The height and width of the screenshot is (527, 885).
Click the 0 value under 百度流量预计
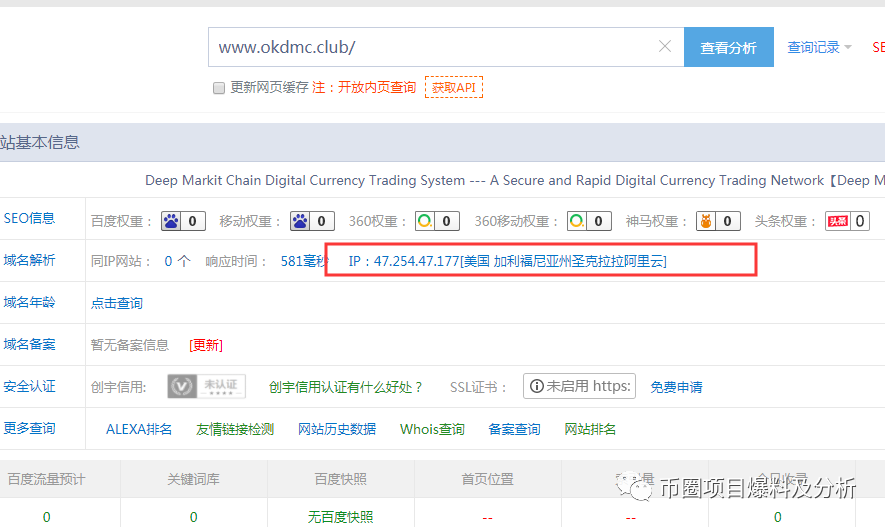[46, 517]
